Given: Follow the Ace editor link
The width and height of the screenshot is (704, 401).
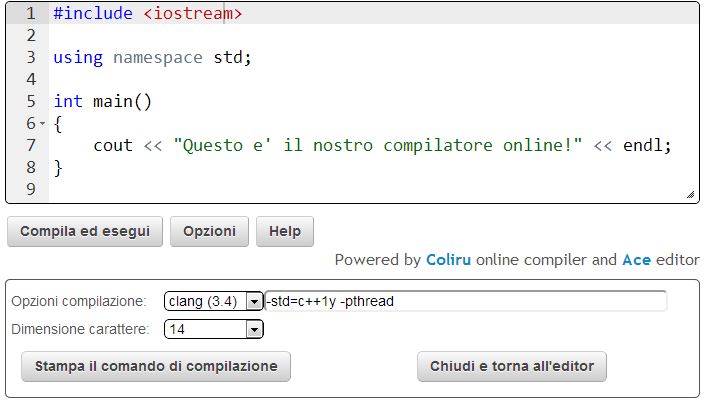Looking at the screenshot, I should coord(636,260).
